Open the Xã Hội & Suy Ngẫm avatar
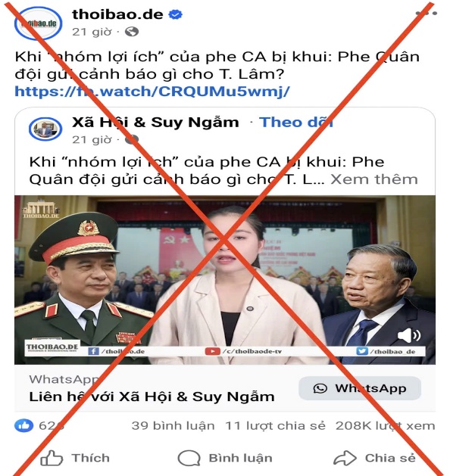The image size is (450, 476). click(x=45, y=129)
